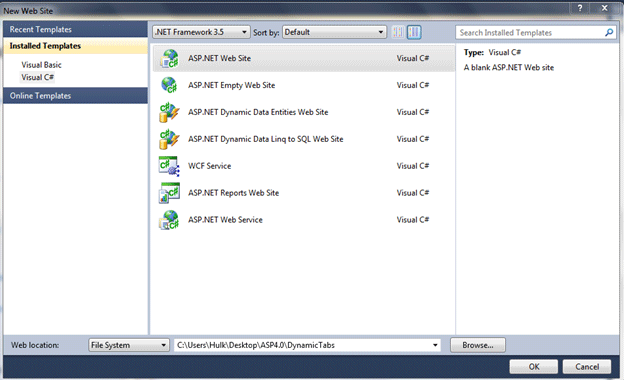Click the Dynamic Data Linq to SQL icon
This screenshot has height=380, width=624.
point(170,139)
